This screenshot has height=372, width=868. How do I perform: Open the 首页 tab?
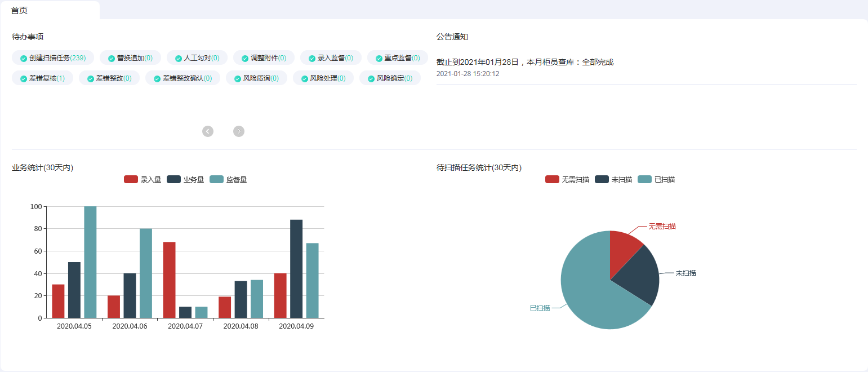tap(19, 11)
